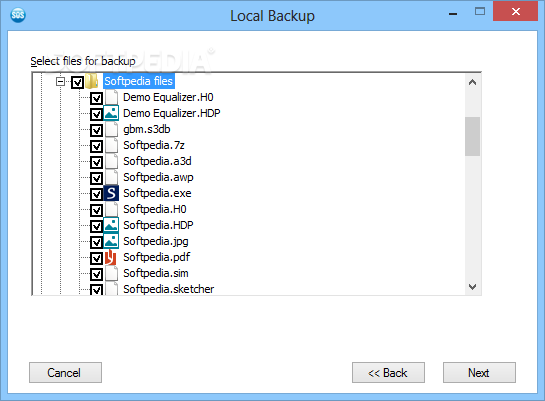
Task: Click the file icon of Softpedia.awp
Action: click(x=111, y=177)
